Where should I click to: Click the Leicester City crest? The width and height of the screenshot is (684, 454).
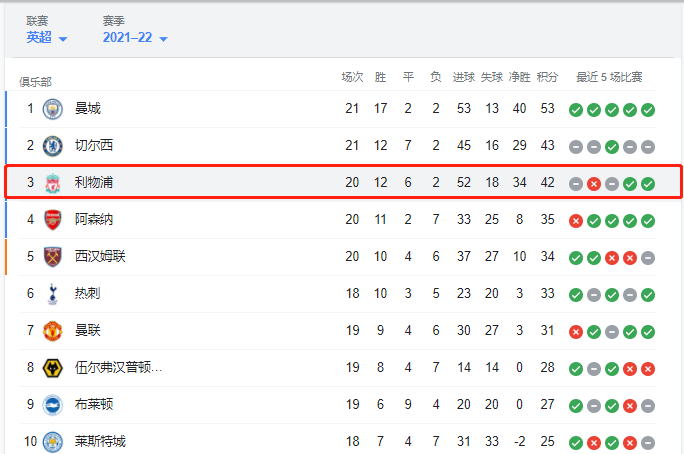click(x=53, y=442)
